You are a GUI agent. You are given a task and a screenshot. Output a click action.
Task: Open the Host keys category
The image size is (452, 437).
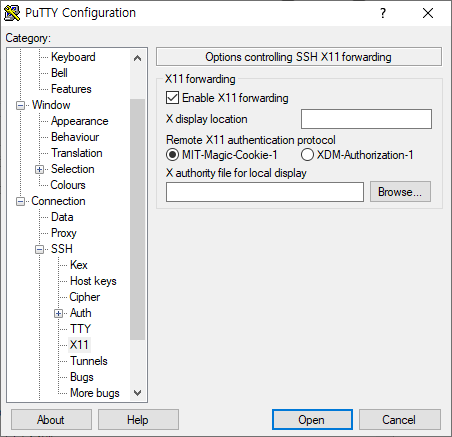click(x=93, y=281)
